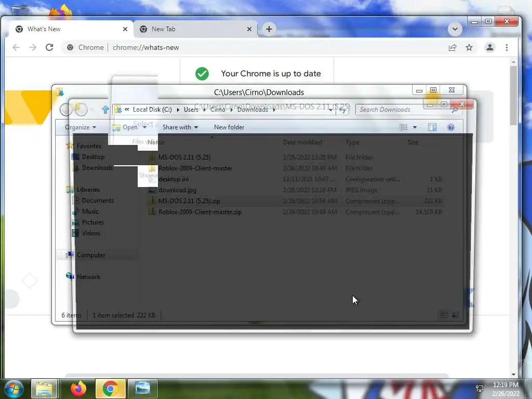Open Explorer help icon

[450, 127]
